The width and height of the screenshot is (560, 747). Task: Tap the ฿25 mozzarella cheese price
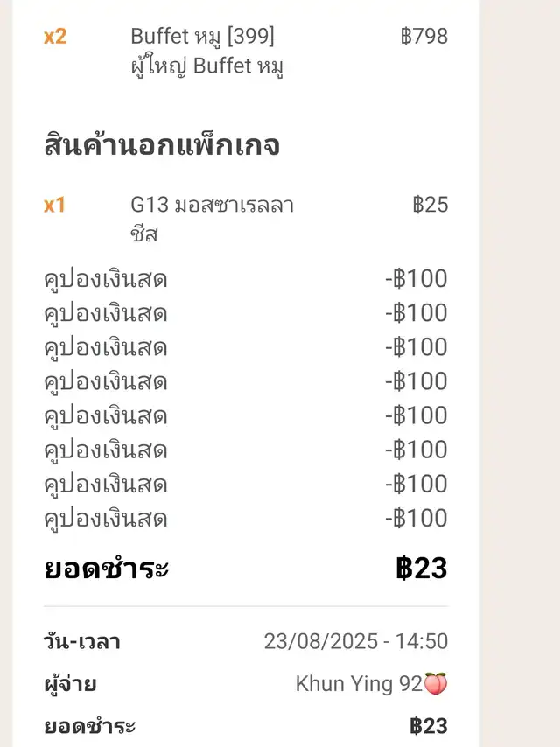430,206
